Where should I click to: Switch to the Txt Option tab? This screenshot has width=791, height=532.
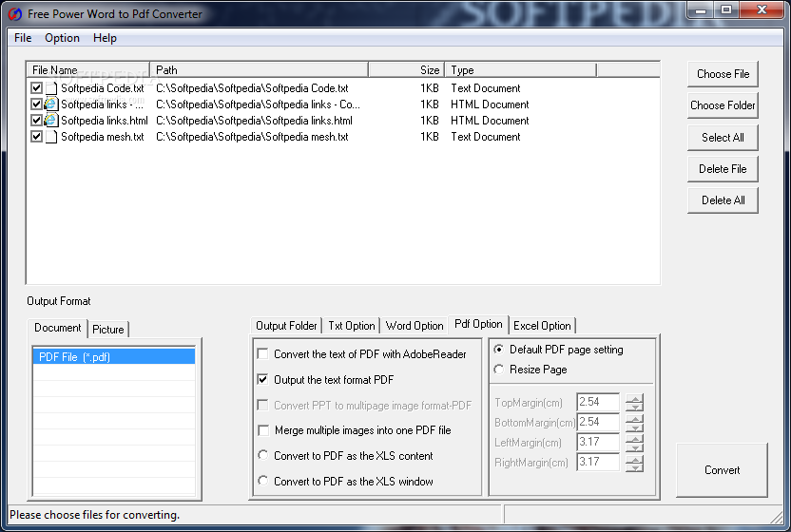(352, 326)
